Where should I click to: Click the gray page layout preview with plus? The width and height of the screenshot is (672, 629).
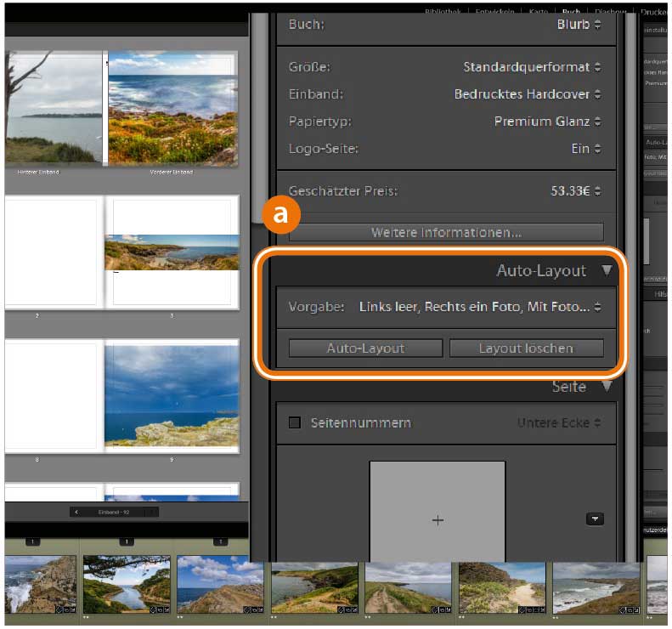pyautogui.click(x=438, y=512)
